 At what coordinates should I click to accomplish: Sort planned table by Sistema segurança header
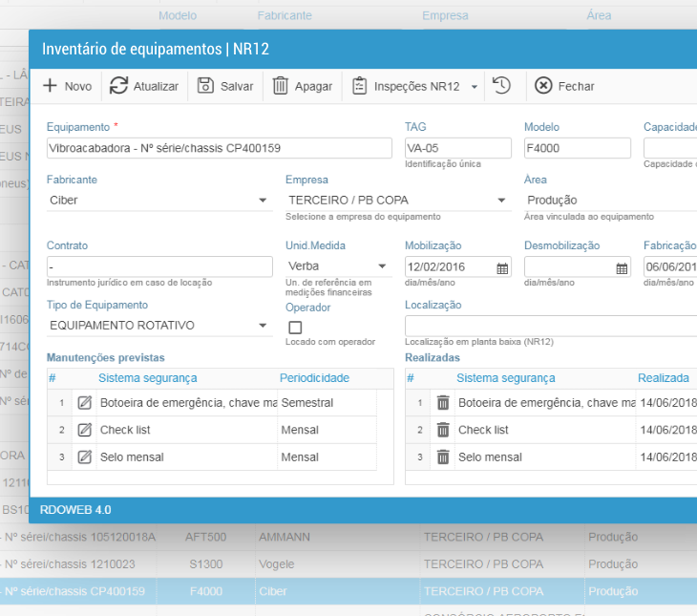pos(148,378)
